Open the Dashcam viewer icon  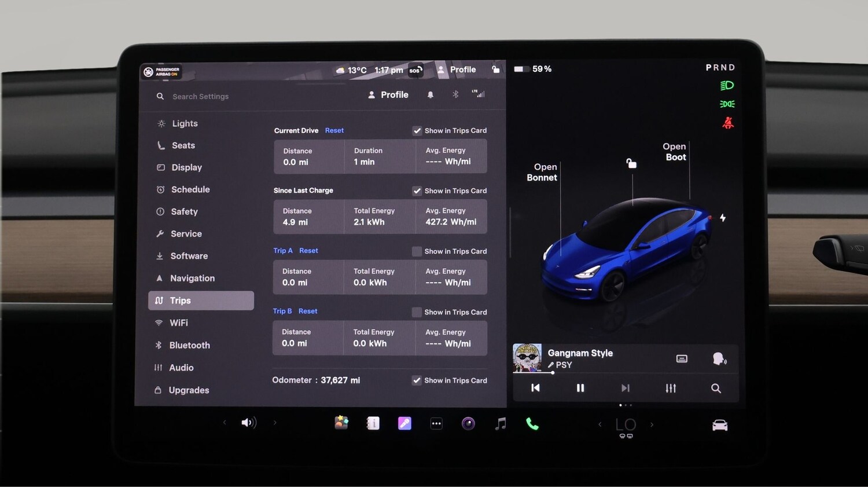[468, 423]
